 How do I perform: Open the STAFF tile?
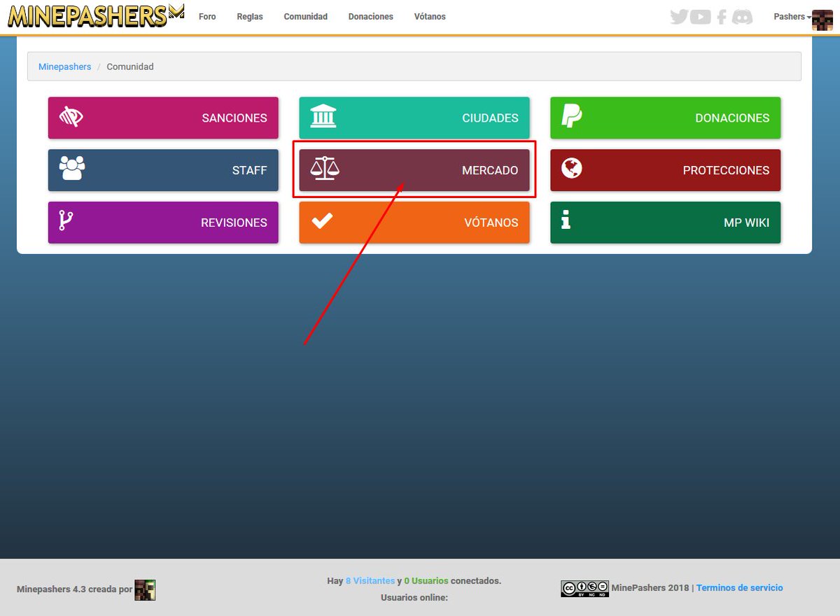[163, 170]
